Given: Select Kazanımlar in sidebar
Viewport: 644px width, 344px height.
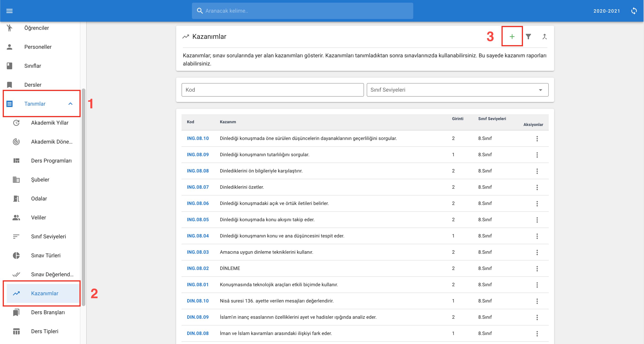Looking at the screenshot, I should (x=43, y=293).
